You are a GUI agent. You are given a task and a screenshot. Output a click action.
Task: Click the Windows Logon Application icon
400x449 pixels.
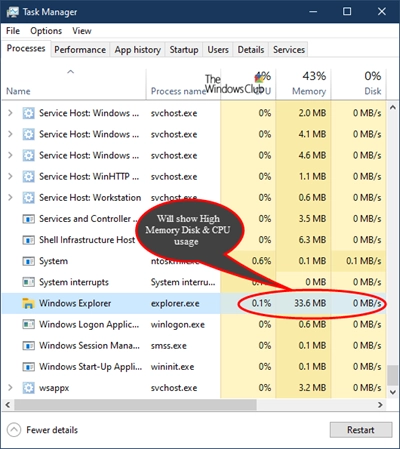pos(28,324)
